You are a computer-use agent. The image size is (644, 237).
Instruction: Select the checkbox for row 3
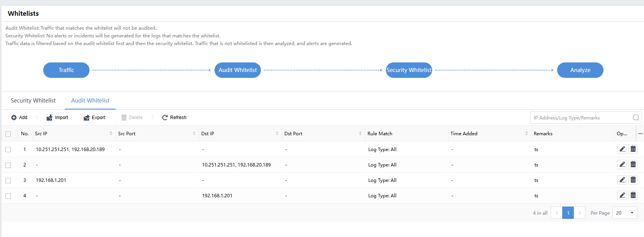click(x=8, y=180)
